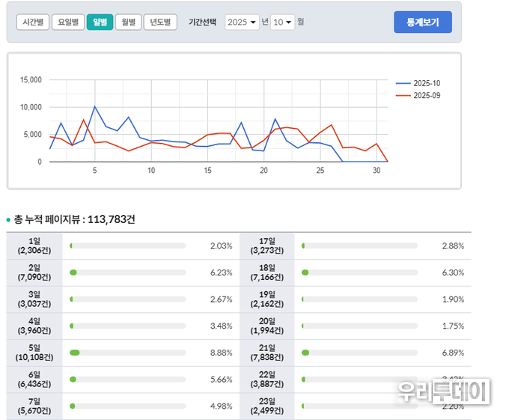The height and width of the screenshot is (420, 509).
Task: Click the blue peak on day 5
Action: pos(94,106)
